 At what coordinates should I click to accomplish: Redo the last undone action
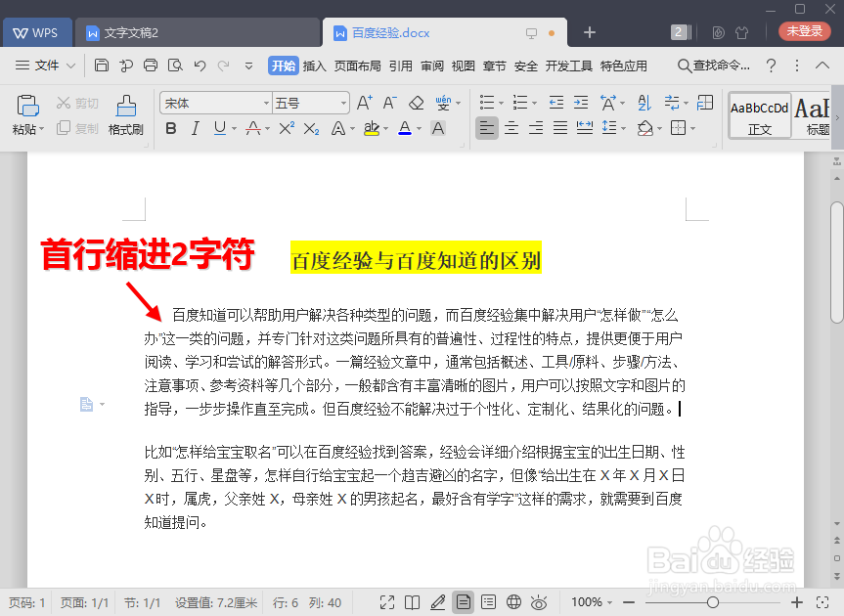[x=223, y=66]
